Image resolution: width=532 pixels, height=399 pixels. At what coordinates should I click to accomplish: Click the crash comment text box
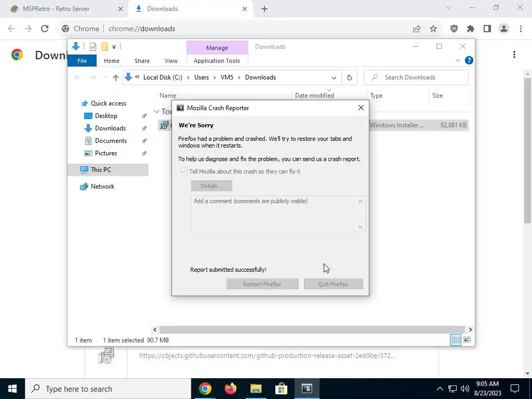[x=278, y=214]
